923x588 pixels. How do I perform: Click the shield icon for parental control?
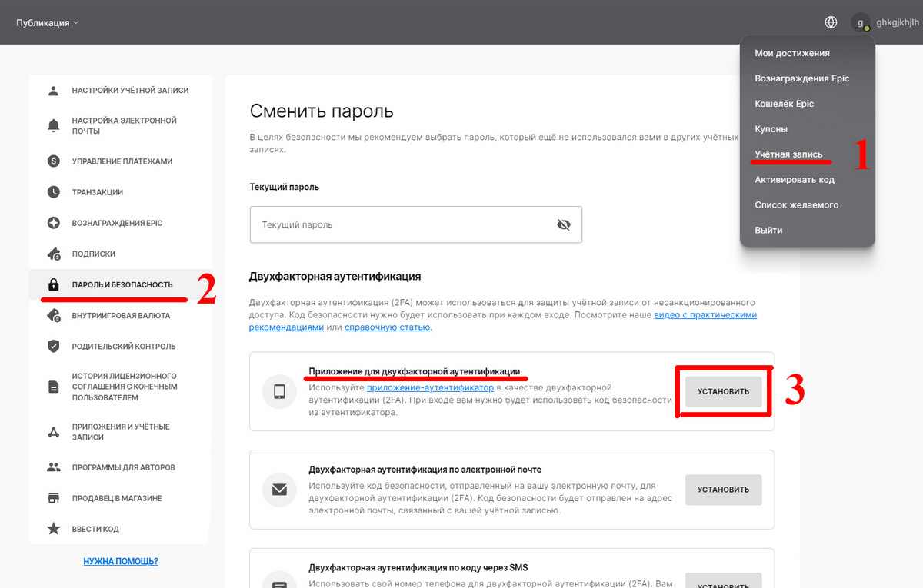(53, 346)
